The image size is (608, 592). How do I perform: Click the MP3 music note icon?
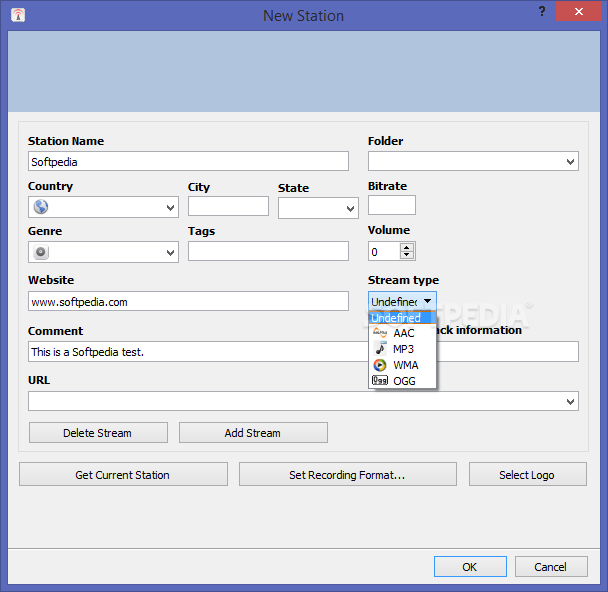(x=380, y=349)
